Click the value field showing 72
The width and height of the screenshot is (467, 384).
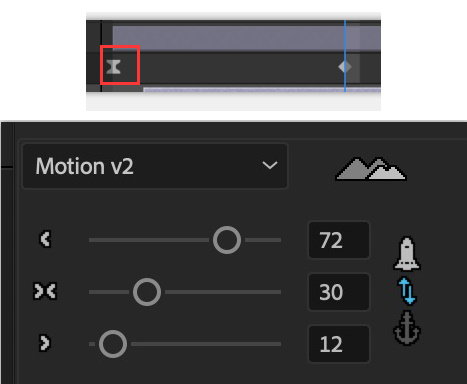[x=339, y=240]
